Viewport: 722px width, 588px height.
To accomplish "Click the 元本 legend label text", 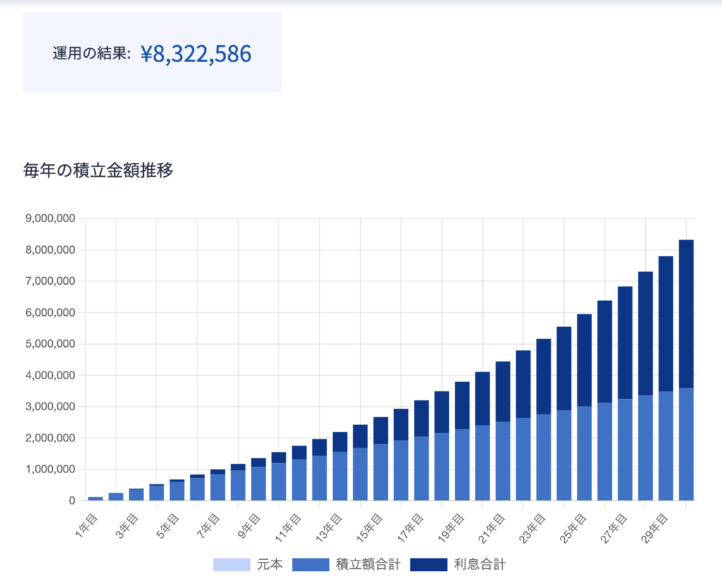I will [269, 565].
